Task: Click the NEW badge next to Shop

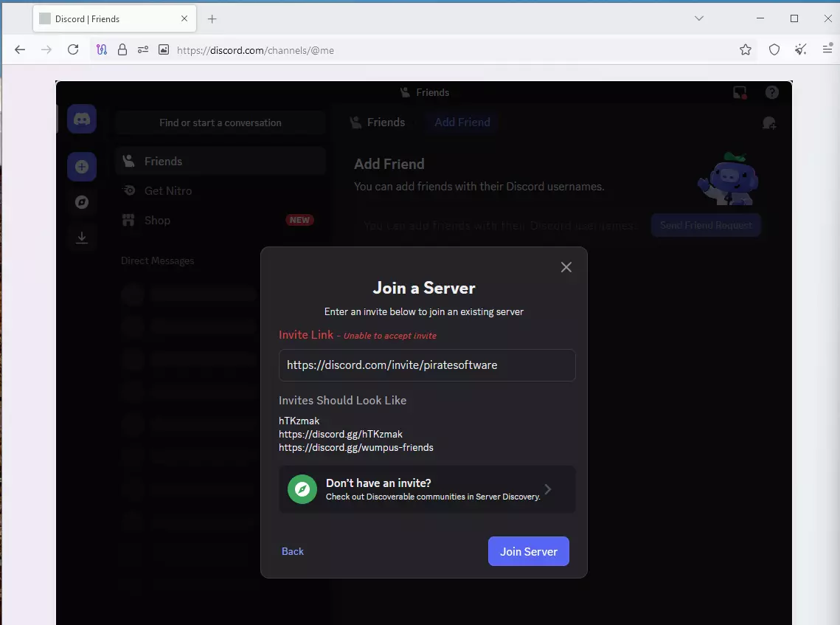Action: 299,220
